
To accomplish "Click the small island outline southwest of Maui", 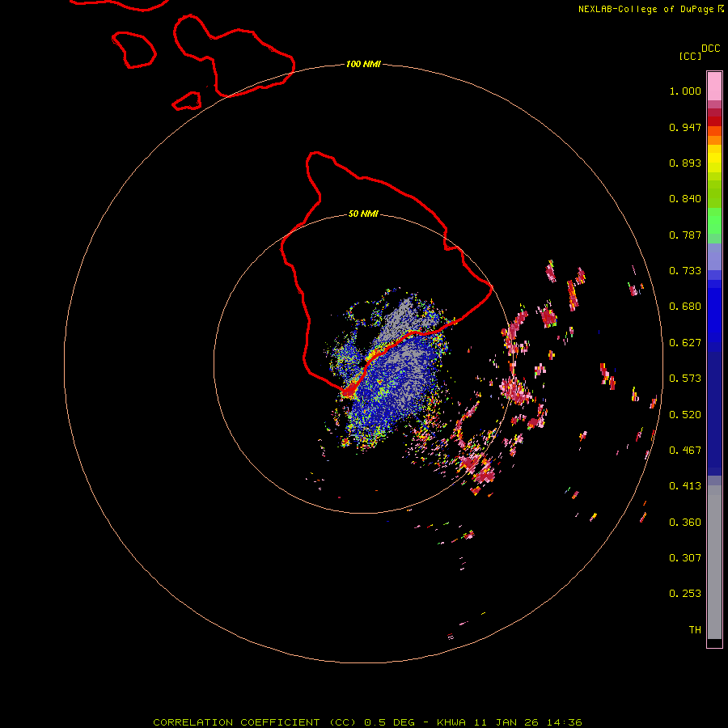I will (187, 101).
